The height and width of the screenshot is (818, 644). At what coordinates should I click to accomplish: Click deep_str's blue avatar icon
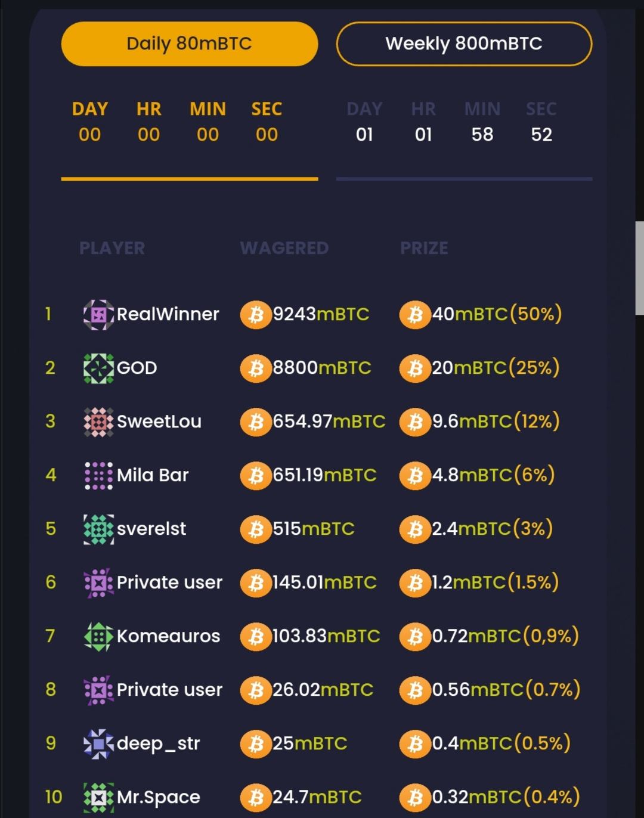click(98, 743)
